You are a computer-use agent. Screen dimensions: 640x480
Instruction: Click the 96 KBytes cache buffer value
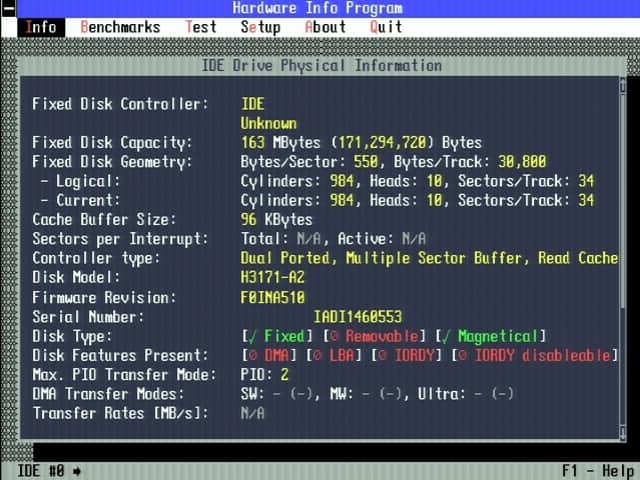coord(276,220)
